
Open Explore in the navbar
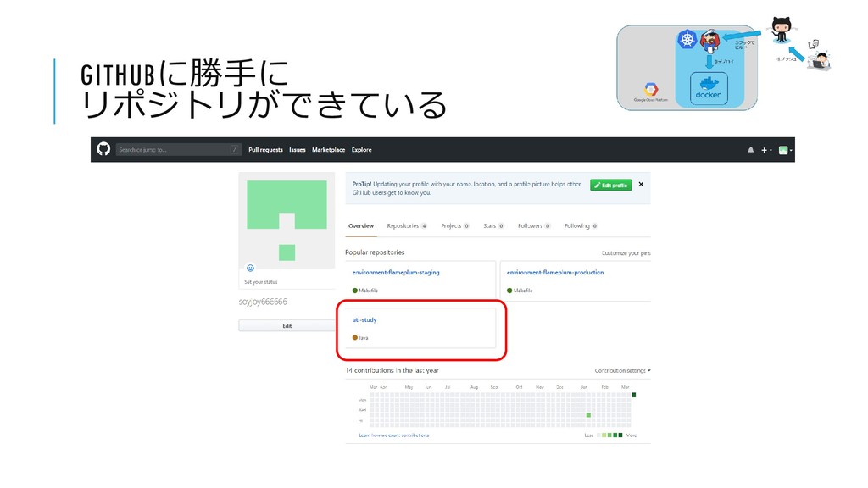coord(361,150)
